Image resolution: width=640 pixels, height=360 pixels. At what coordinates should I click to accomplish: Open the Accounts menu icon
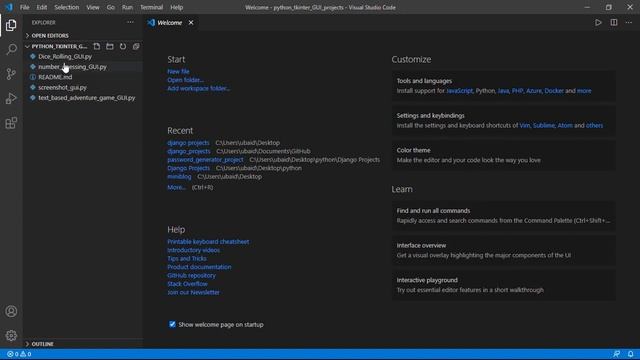pyautogui.click(x=11, y=311)
